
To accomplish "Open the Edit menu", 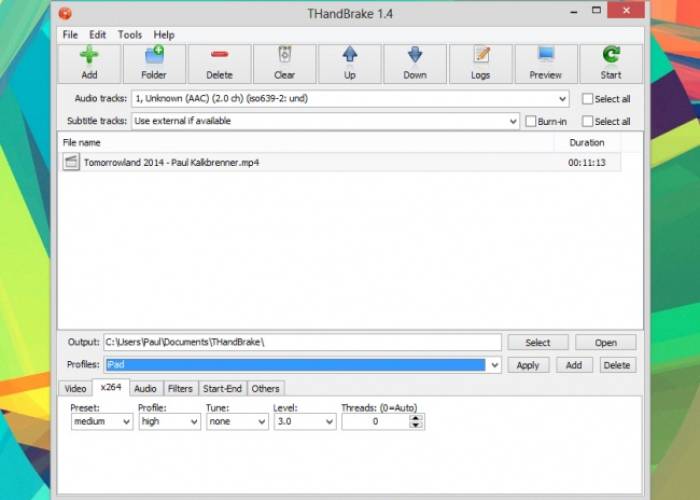I will (x=97, y=35).
